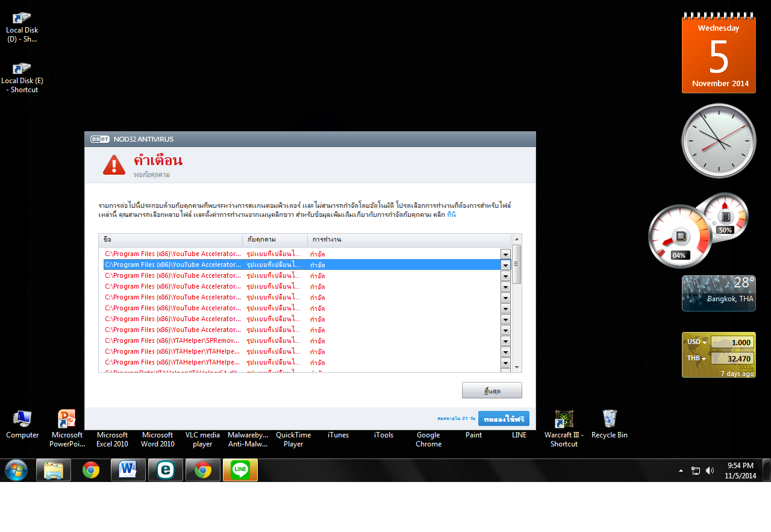Screen dimensions: 771x532
Task: Open the Local Disk (D) shortcut
Action: (22, 27)
